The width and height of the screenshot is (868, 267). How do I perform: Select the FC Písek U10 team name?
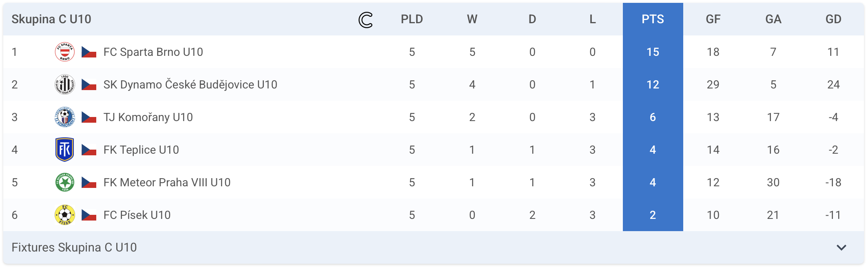[137, 215]
